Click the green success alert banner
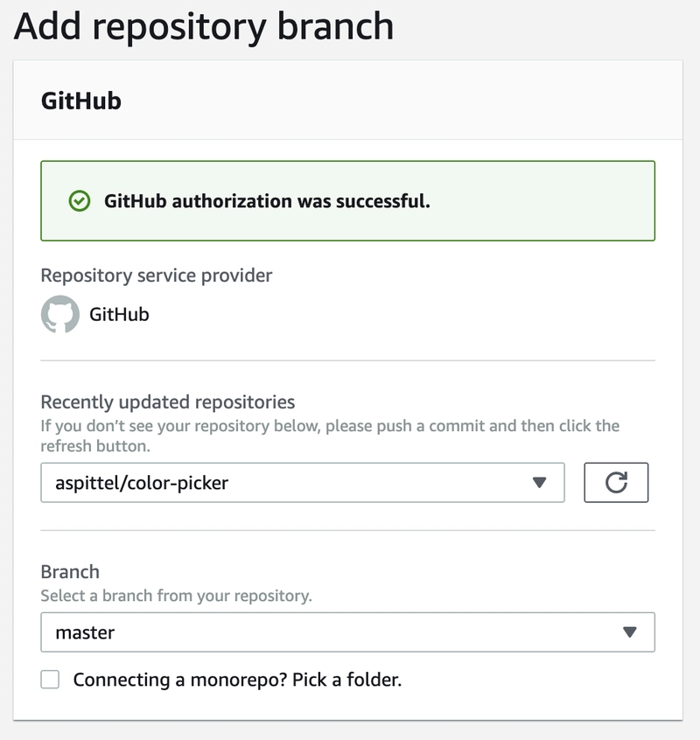 click(348, 200)
